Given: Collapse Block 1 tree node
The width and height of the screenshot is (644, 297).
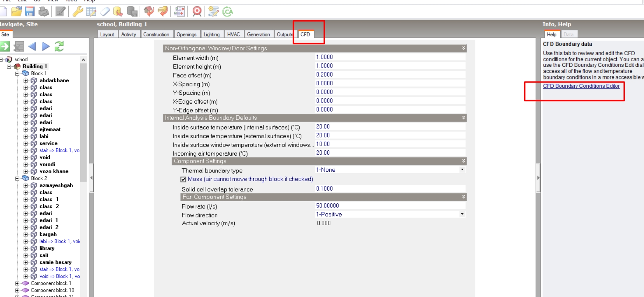Looking at the screenshot, I should (x=17, y=73).
